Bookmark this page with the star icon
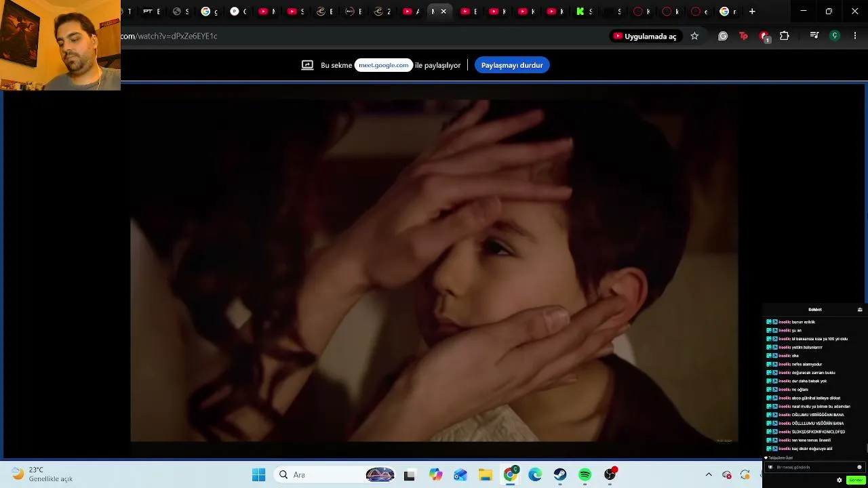Image resolution: width=868 pixels, height=488 pixels. pyautogui.click(x=694, y=36)
